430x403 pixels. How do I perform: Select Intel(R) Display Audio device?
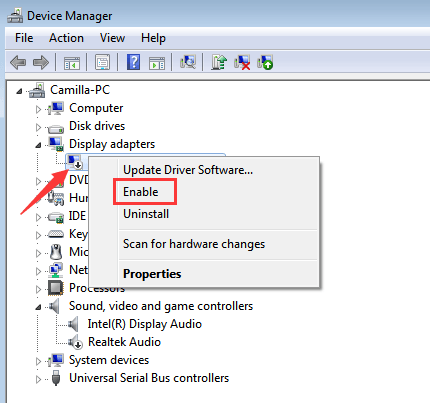(x=145, y=324)
